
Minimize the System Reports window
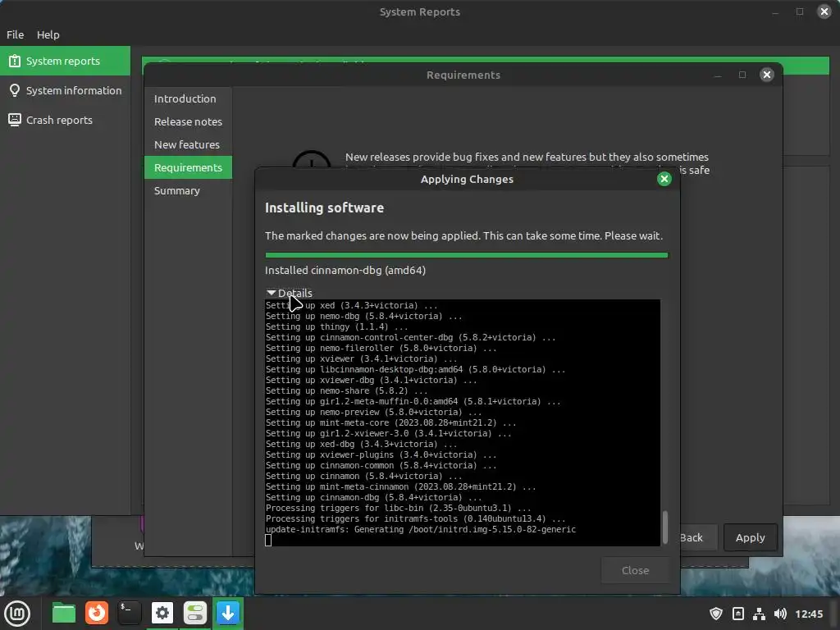(x=774, y=12)
